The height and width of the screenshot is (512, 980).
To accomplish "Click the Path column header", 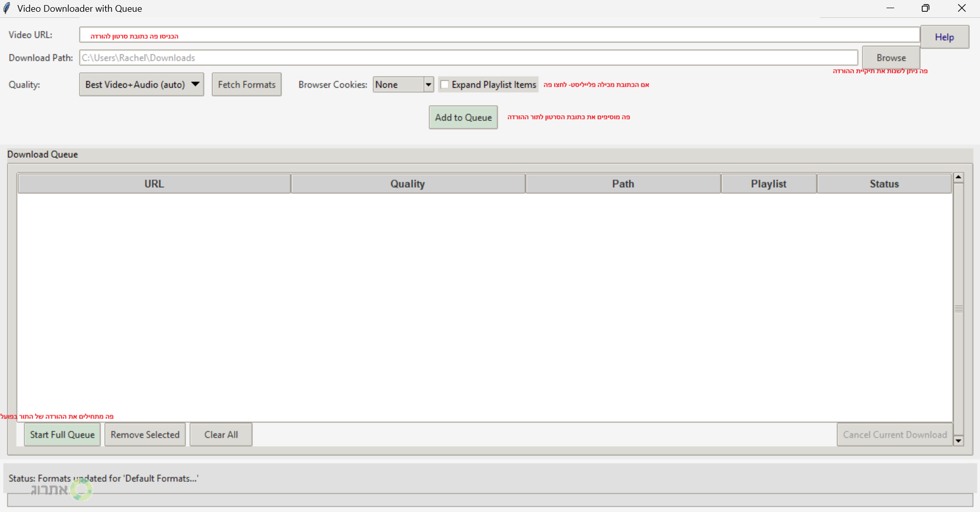I will click(x=623, y=184).
